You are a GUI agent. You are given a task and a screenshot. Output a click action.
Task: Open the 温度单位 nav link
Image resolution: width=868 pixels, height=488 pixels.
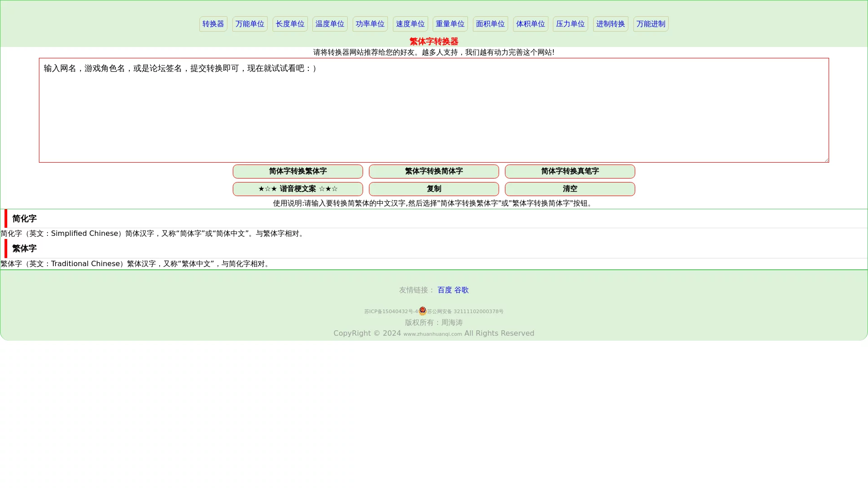click(330, 24)
